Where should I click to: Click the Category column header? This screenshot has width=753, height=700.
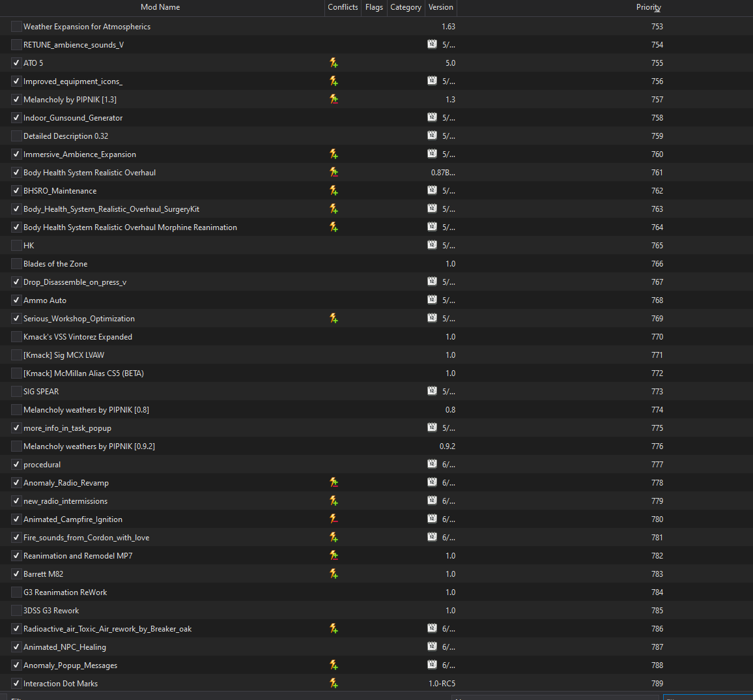pos(406,7)
